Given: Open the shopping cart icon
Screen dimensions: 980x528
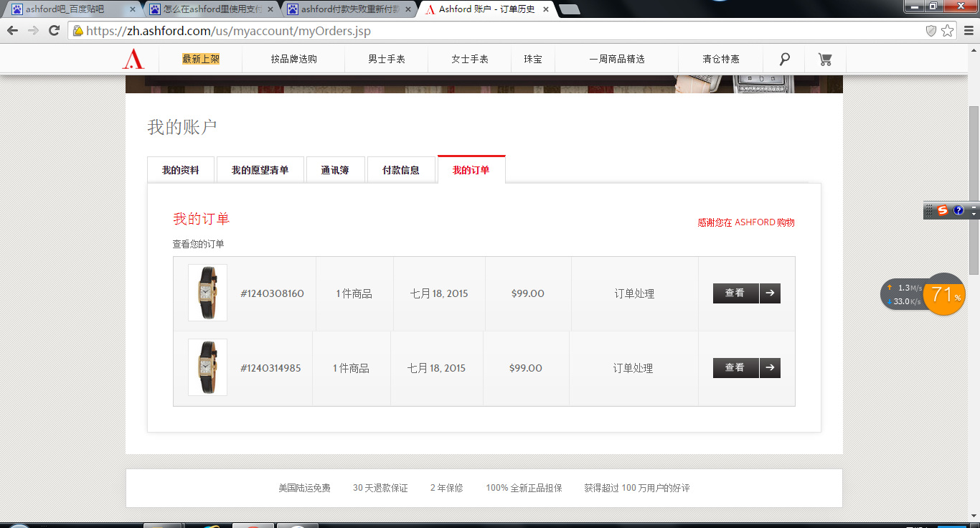Looking at the screenshot, I should click(825, 60).
